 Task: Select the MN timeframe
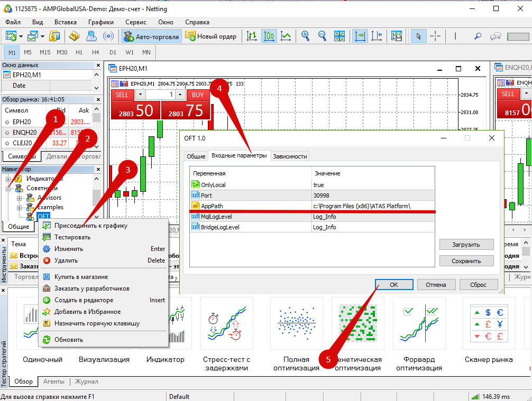tap(146, 52)
